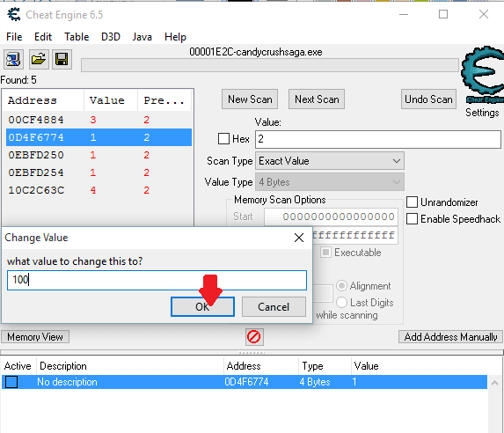Toggle the Executable checkbox
Viewport: 504px width, 433px height.
pyautogui.click(x=325, y=253)
